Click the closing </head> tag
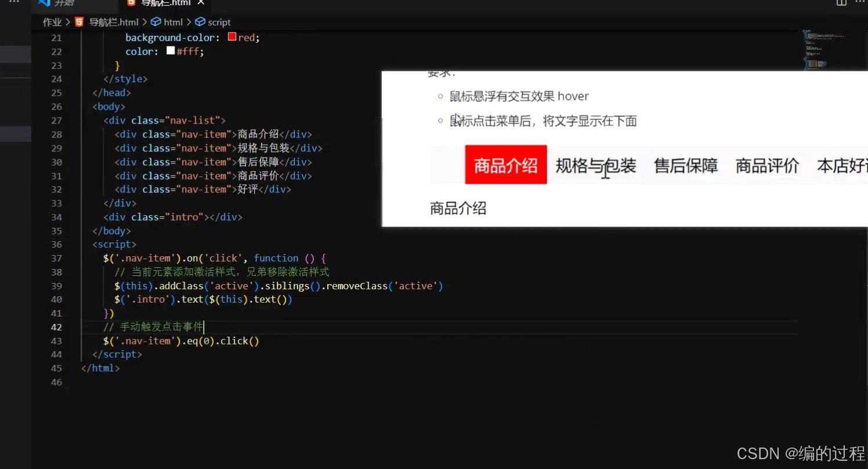Image resolution: width=868 pixels, height=469 pixels. (x=111, y=93)
